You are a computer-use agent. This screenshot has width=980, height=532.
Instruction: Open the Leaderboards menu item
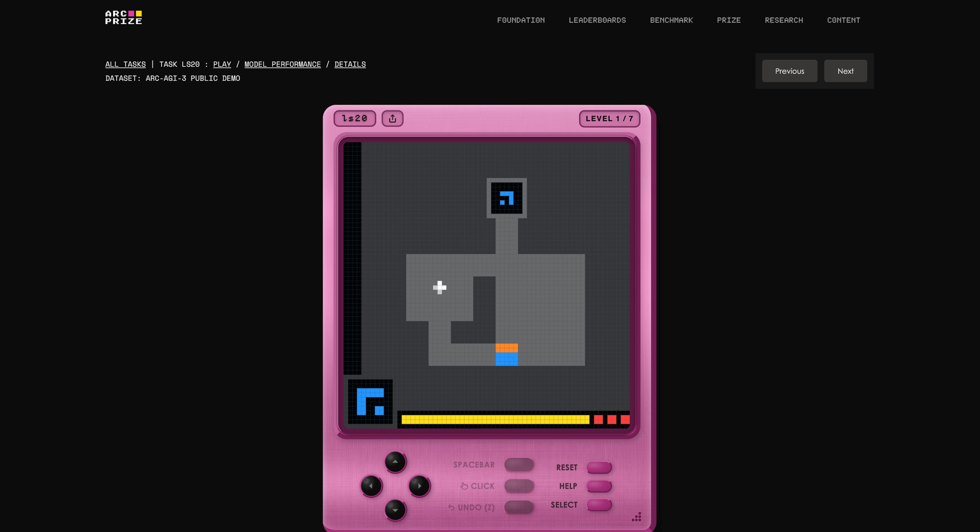tap(597, 20)
